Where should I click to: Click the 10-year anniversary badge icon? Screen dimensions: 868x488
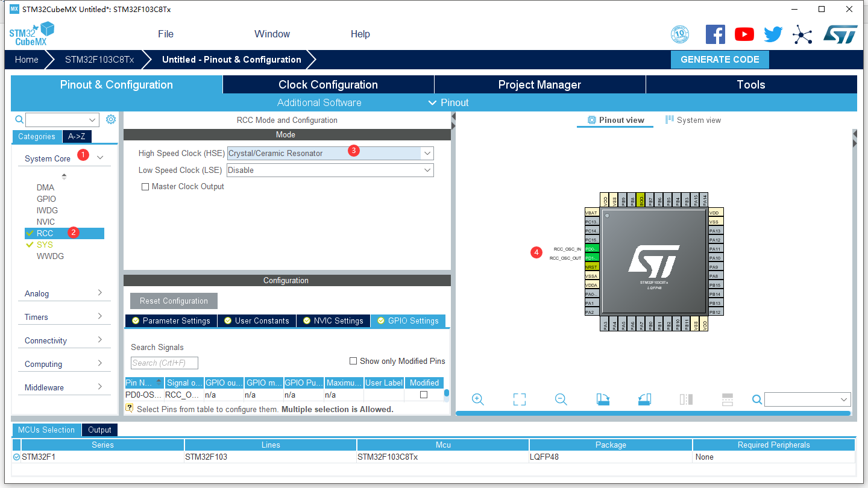pyautogui.click(x=680, y=34)
